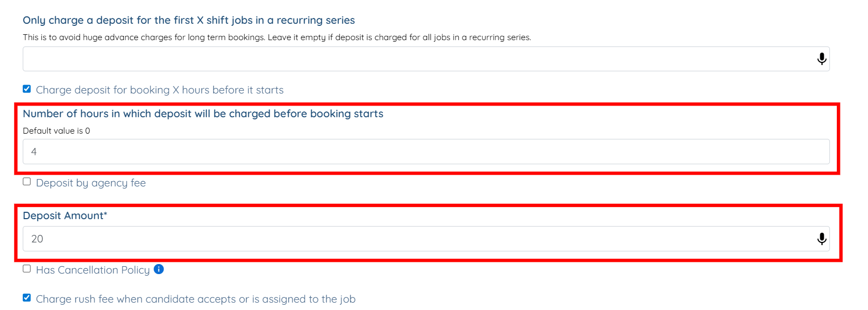Click the 'Default value is 0' helper text
Image resolution: width=868 pixels, height=310 pixels.
pyautogui.click(x=57, y=130)
